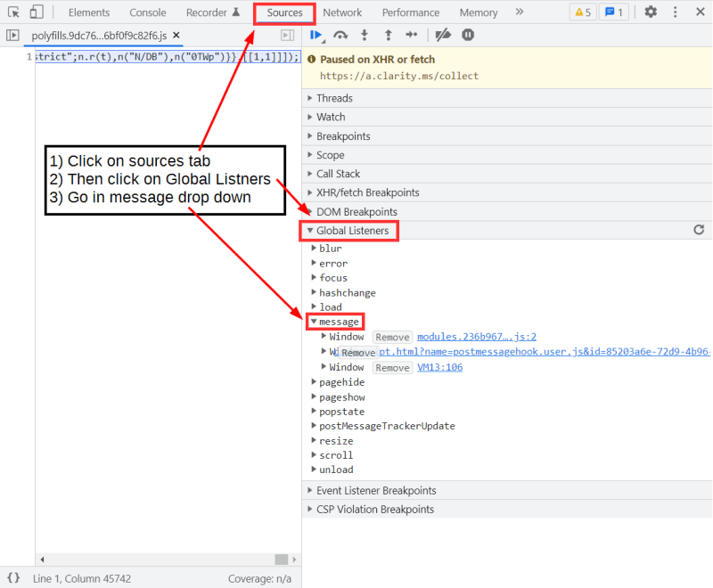The width and height of the screenshot is (713, 588).
Task: Remove the modules.236b967 Window listener
Action: click(392, 337)
